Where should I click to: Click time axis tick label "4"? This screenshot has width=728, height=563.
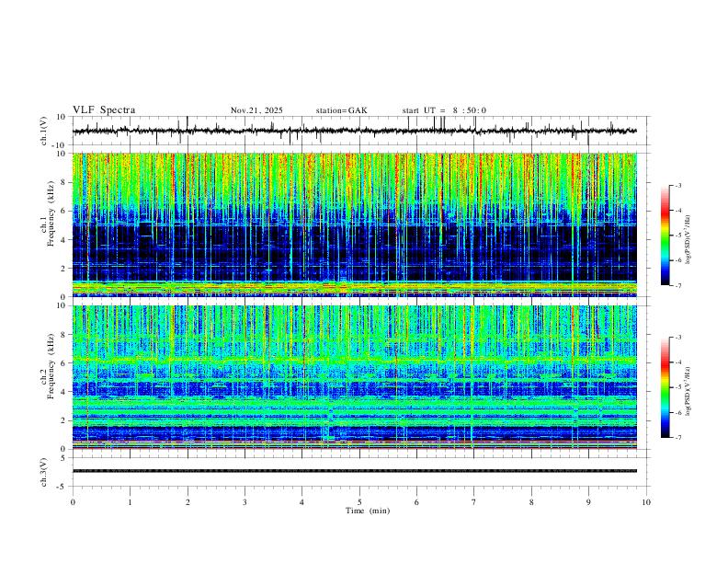[302, 502]
